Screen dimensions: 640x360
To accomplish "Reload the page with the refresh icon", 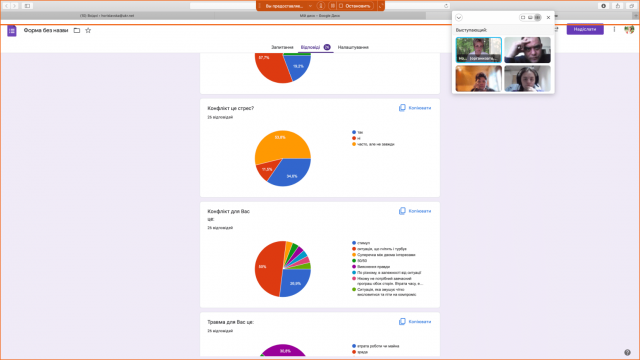I will pyautogui.click(x=446, y=6).
